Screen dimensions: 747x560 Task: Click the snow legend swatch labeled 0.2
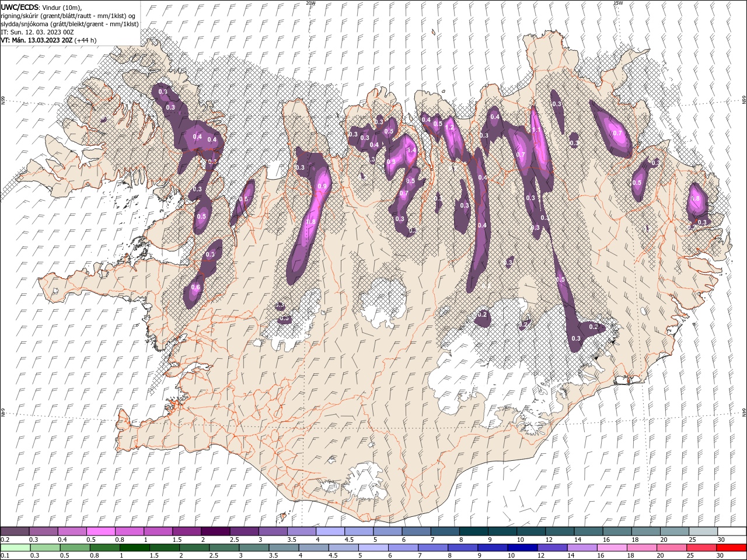pyautogui.click(x=15, y=531)
